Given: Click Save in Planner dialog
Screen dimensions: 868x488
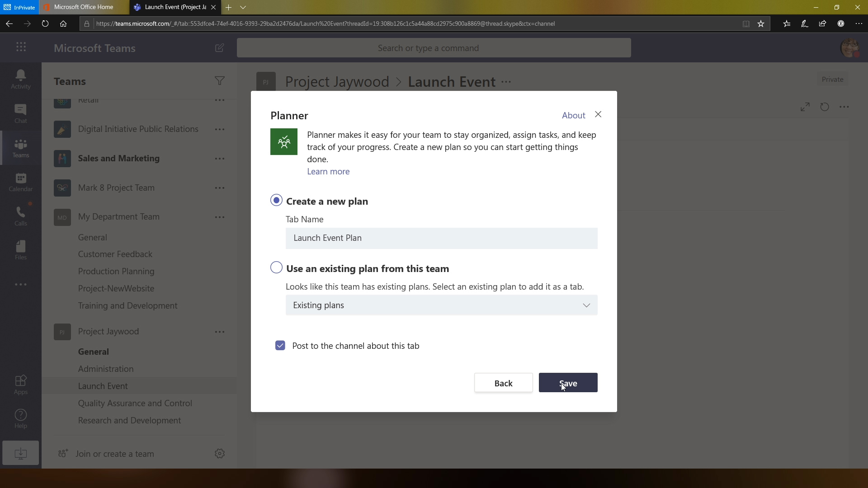Looking at the screenshot, I should point(568,383).
